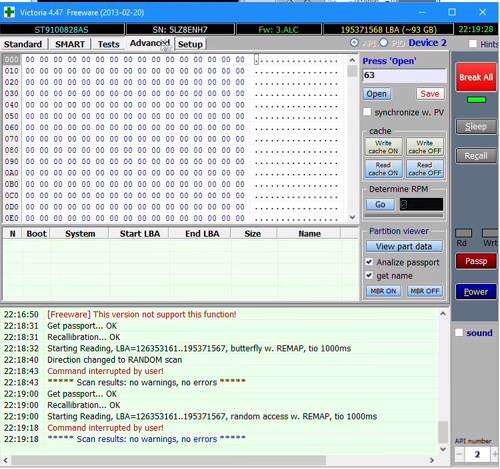This screenshot has width=500, height=469.
Task: Click the 195371568 LBA capacity field
Action: 388,30
